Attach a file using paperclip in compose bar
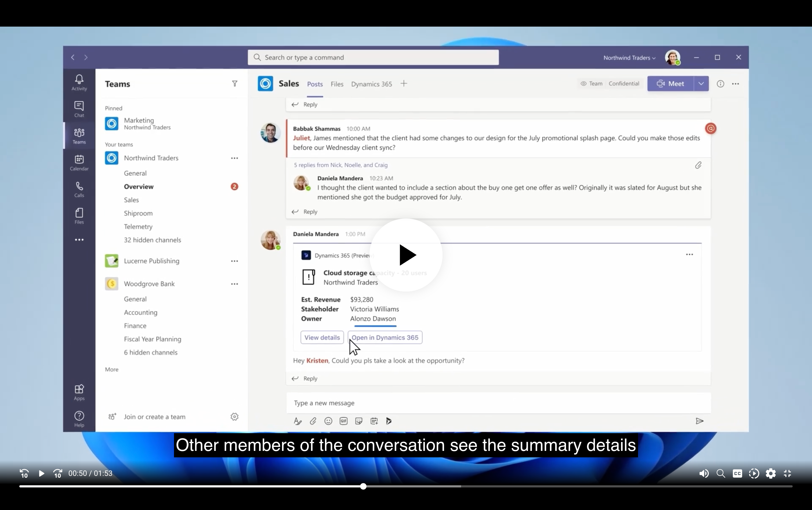Screen dimensions: 812x510 pyautogui.click(x=313, y=421)
